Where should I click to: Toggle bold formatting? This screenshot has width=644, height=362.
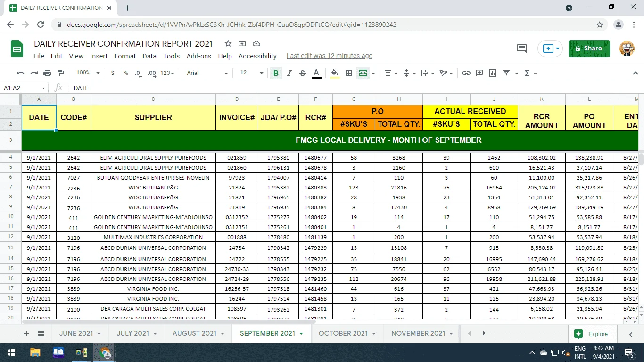(x=276, y=73)
